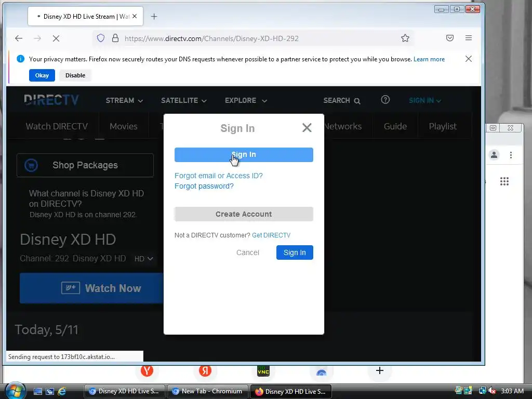Click the 3:03 AM system clock
The width and height of the screenshot is (532, 399).
512,391
